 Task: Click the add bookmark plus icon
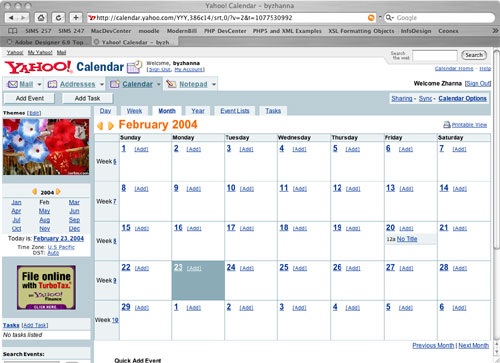pos(76,18)
